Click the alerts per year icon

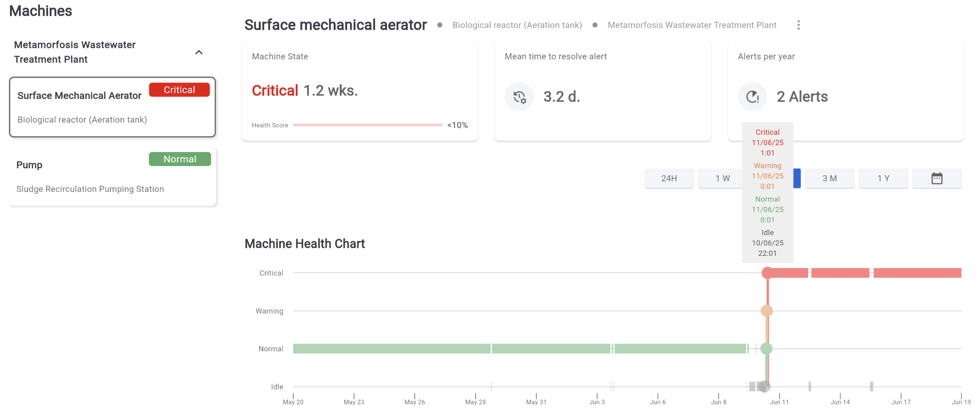point(752,97)
